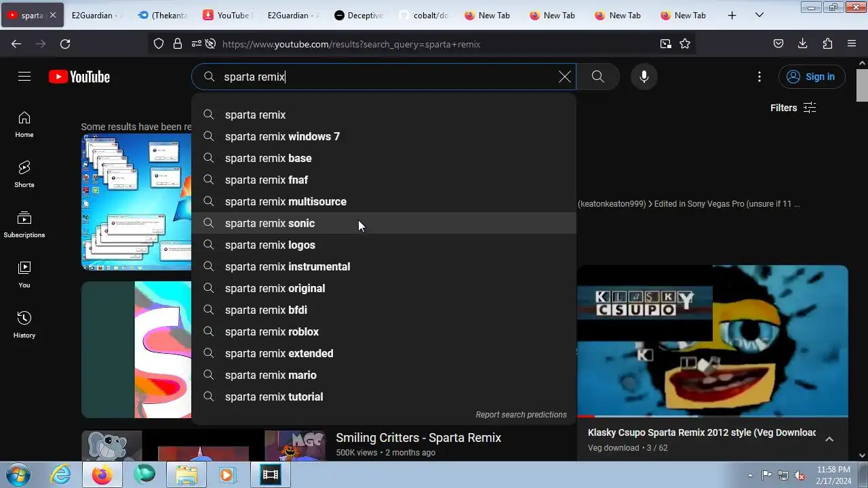Open the Firefox application menu
This screenshot has height=488, width=868.
(x=852, y=44)
